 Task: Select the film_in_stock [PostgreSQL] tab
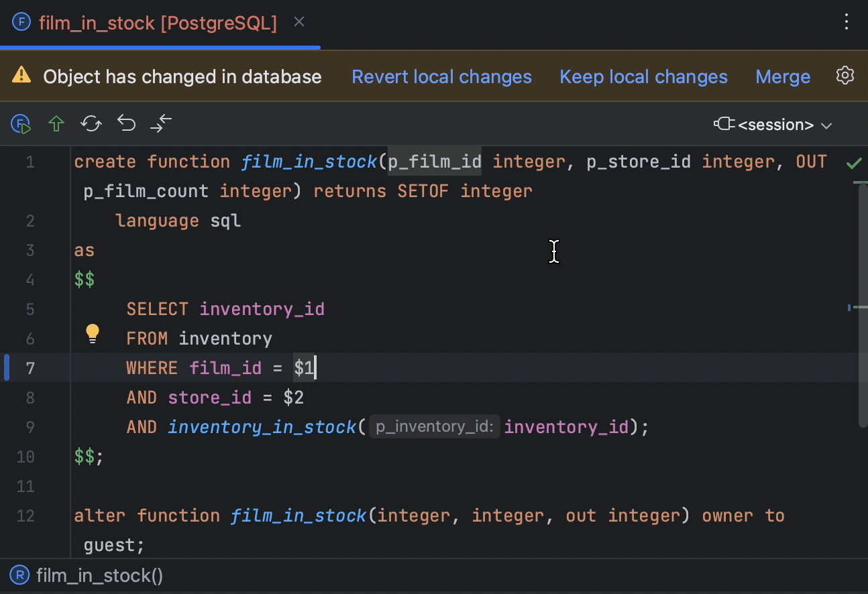coord(158,23)
